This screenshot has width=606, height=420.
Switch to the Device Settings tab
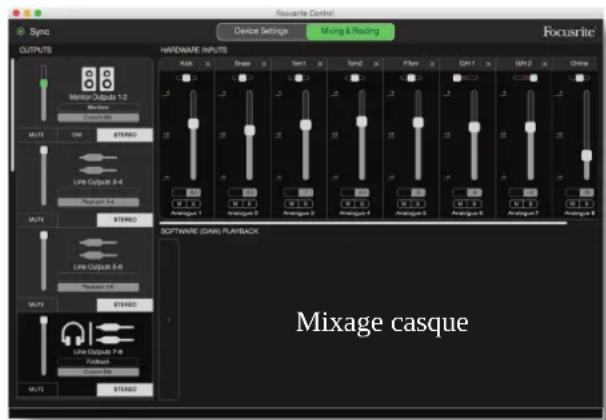tap(261, 31)
